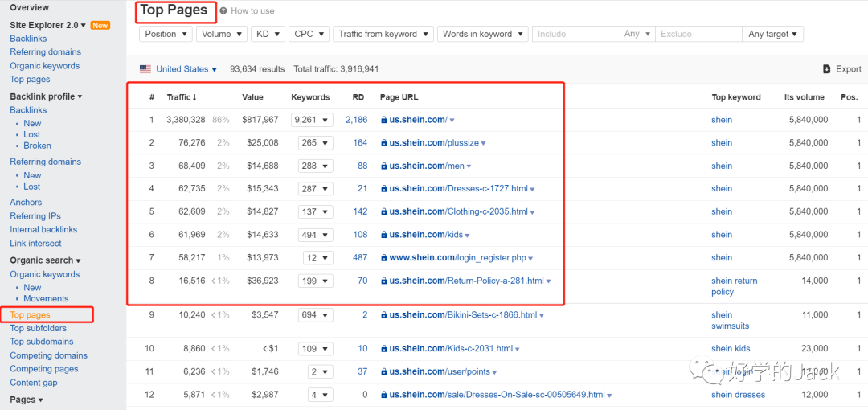
Task: Open Competing pages in sidebar
Action: coord(44,369)
